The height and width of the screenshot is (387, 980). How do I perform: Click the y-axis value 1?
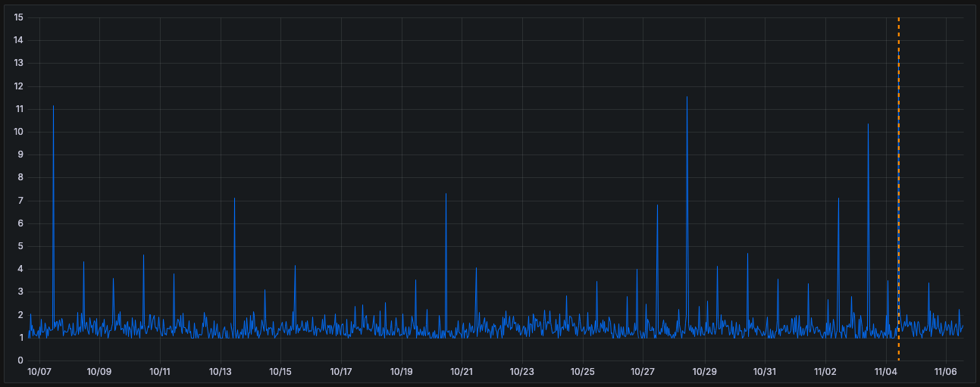click(20, 338)
